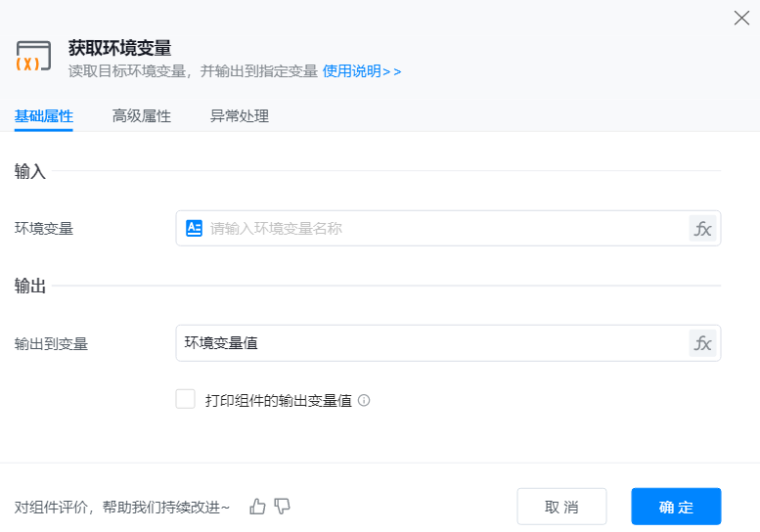Open the 异常处理 tab
The height and width of the screenshot is (532, 760).
pos(240,116)
